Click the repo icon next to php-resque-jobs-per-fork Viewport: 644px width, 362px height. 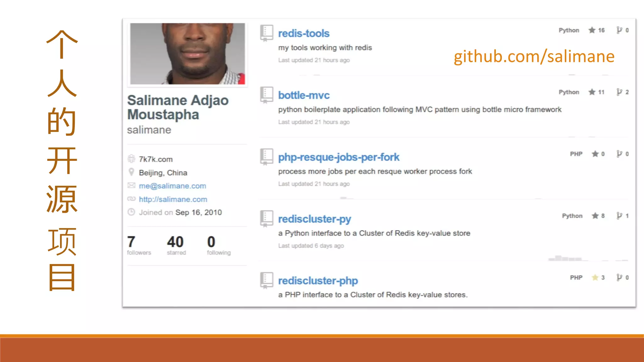(x=266, y=156)
